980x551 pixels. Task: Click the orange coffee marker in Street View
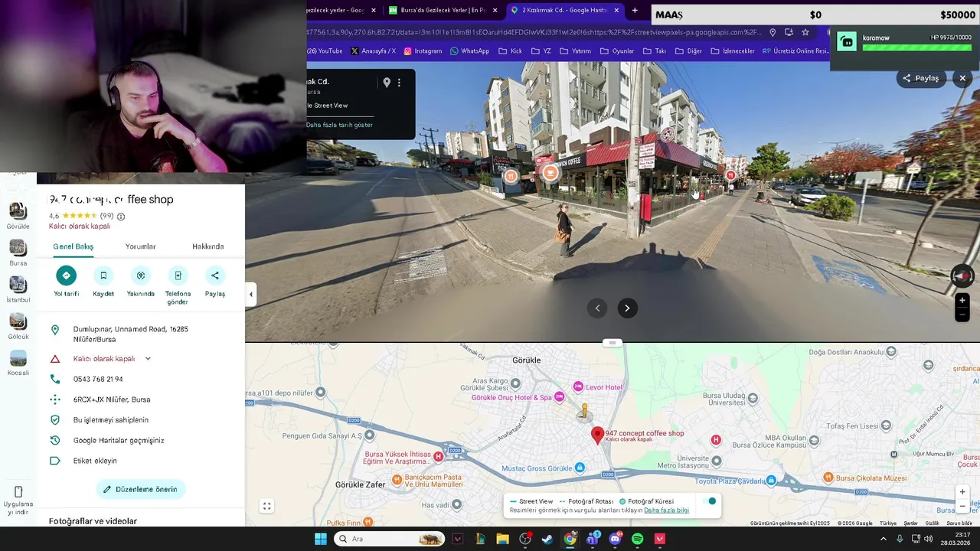point(550,173)
